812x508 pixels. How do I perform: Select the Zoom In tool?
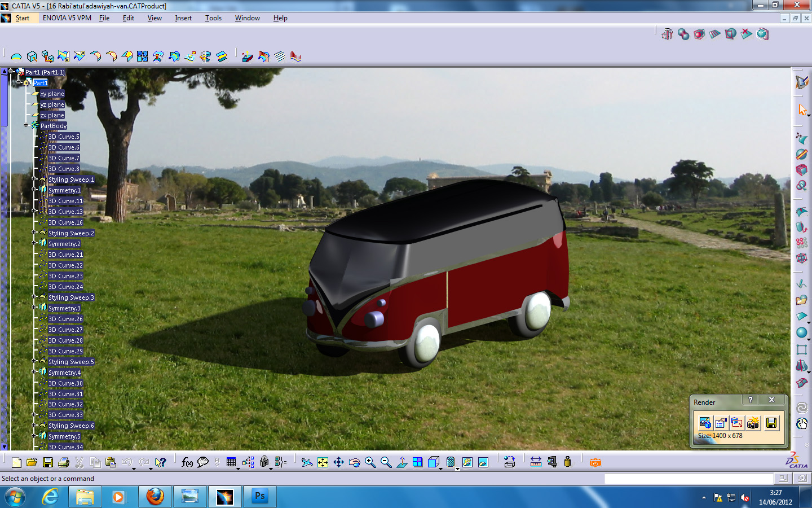[x=369, y=463]
